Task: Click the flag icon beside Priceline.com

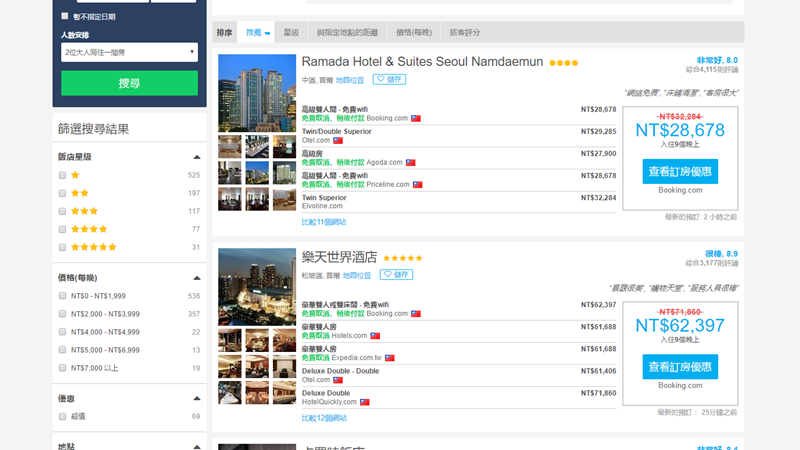Action: coord(417,185)
